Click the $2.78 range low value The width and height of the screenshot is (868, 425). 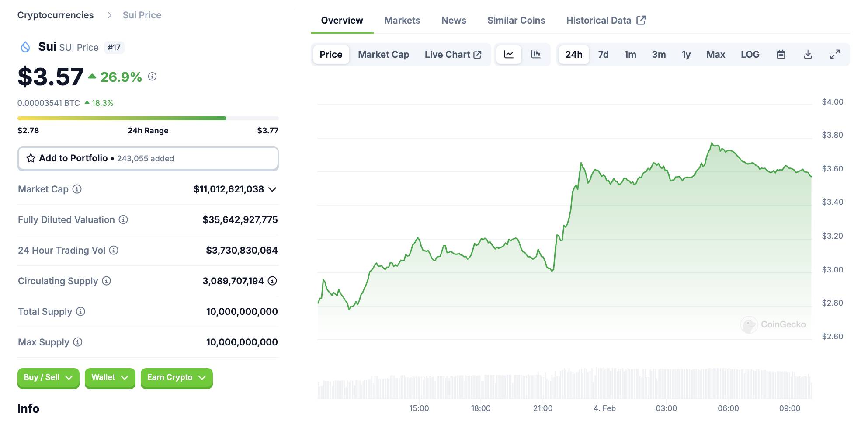28,130
